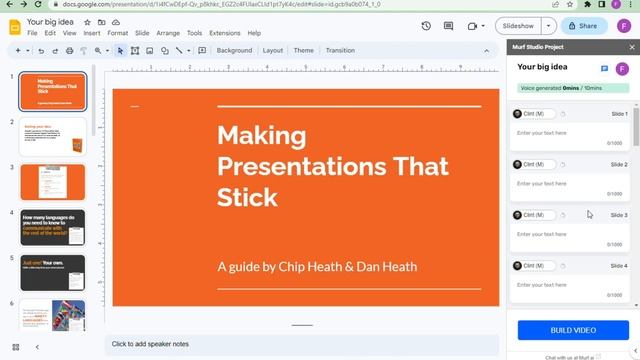Viewport: 640px width, 360px height.
Task: Select slide 5 dark thumbnail
Action: (x=53, y=273)
